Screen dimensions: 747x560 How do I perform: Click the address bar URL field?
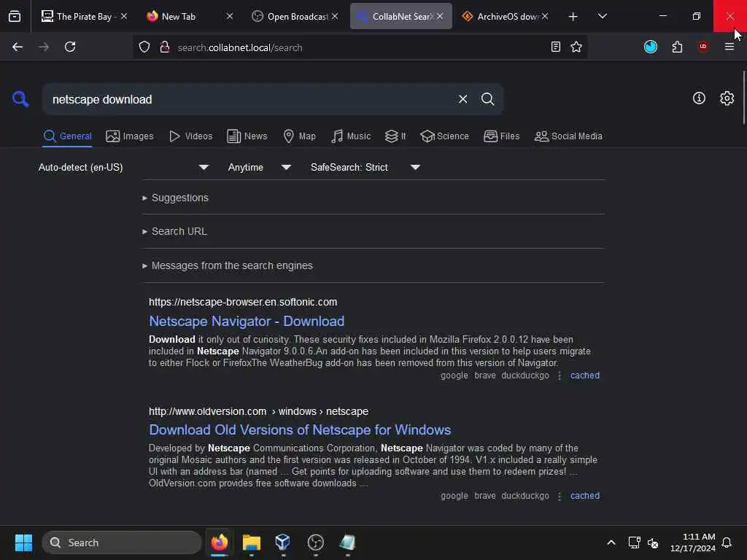[x=360, y=47]
